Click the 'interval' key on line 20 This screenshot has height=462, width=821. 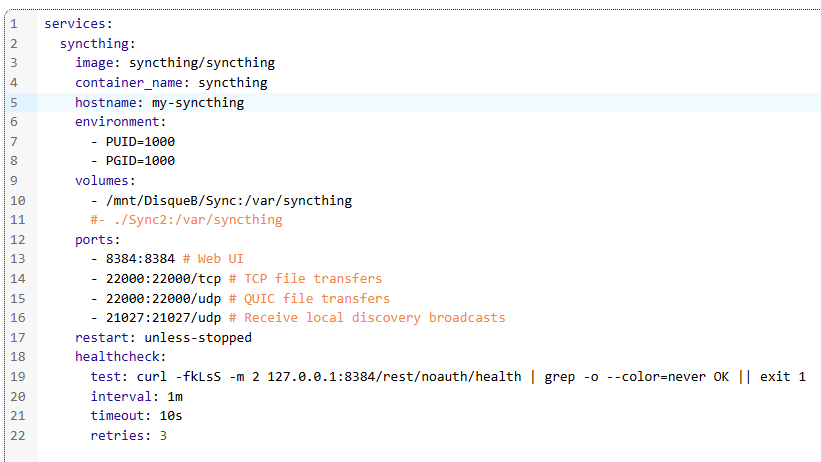pos(121,397)
